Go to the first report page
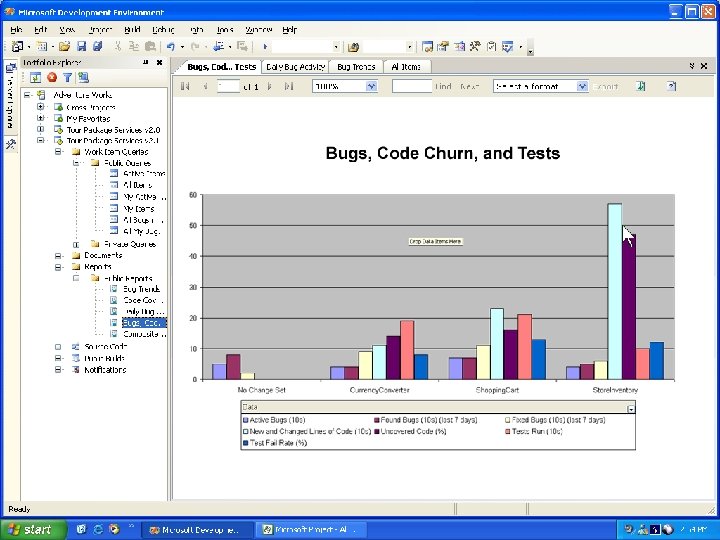 point(185,86)
